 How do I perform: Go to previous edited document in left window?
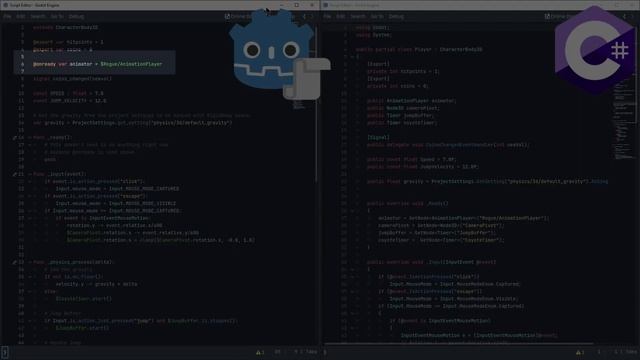point(304,17)
